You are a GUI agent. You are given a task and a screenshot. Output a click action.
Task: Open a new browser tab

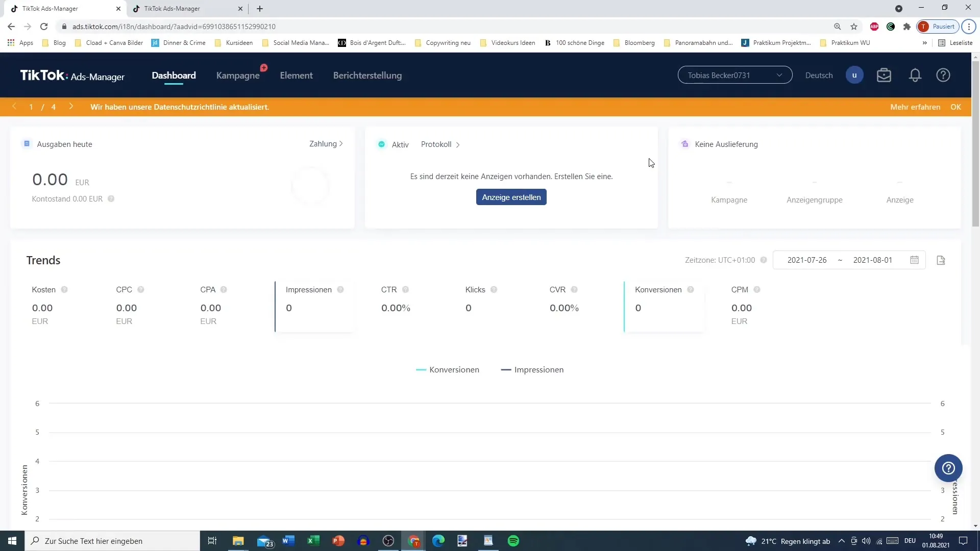[x=260, y=9]
